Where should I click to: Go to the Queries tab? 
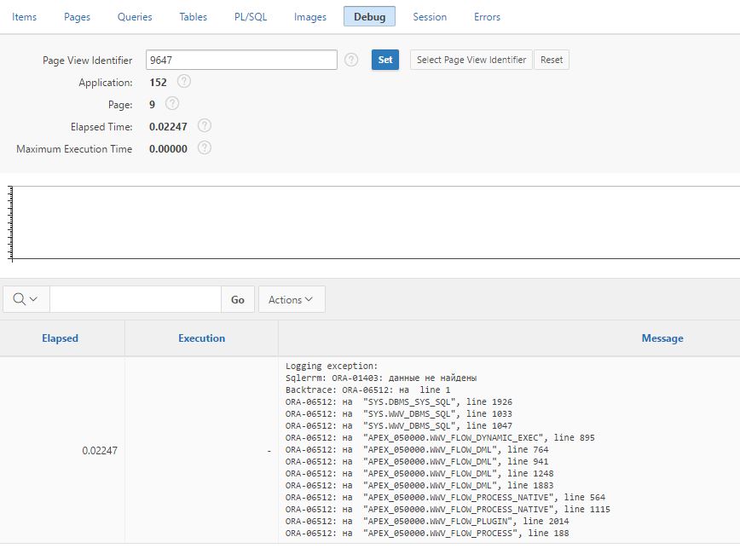coord(135,17)
